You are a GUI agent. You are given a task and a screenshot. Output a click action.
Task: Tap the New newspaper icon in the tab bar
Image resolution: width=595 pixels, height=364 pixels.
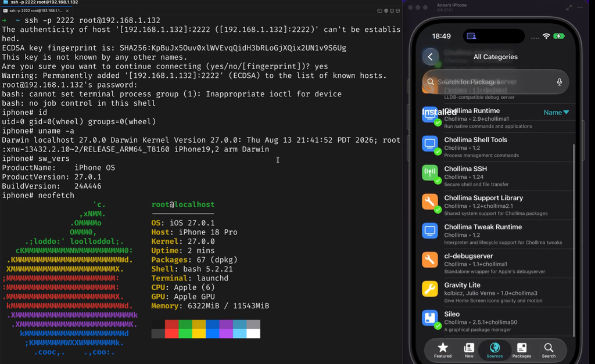tap(469, 347)
